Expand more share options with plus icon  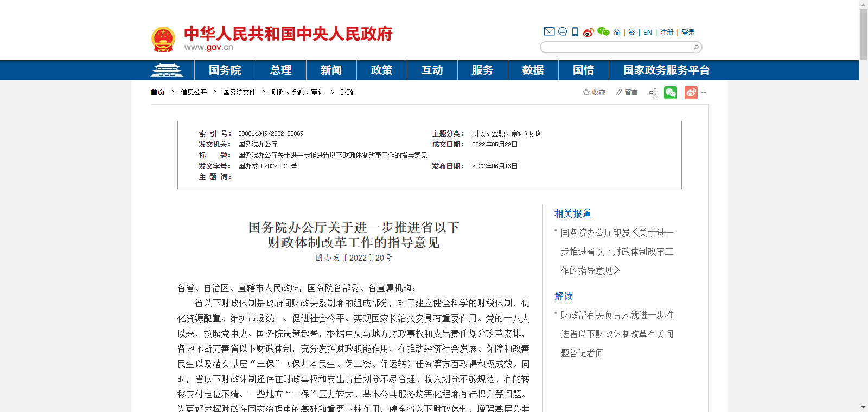click(704, 93)
